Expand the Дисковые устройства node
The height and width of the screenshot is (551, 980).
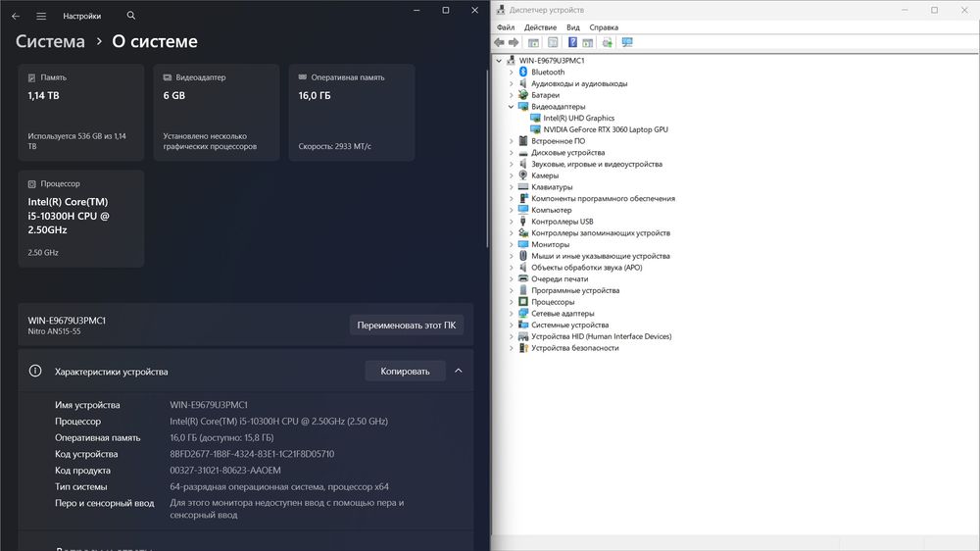pyautogui.click(x=511, y=153)
